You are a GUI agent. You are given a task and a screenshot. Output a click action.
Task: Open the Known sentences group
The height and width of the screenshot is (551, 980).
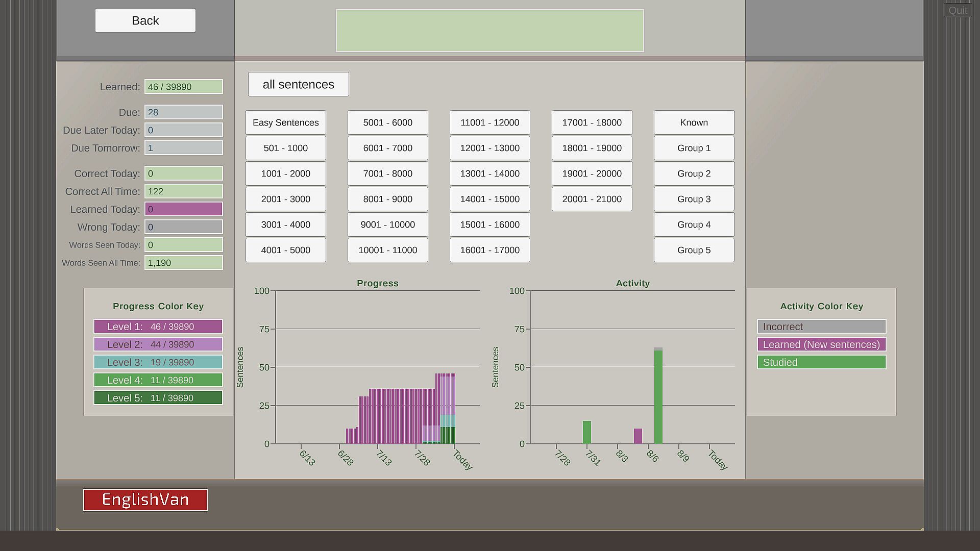pyautogui.click(x=694, y=122)
